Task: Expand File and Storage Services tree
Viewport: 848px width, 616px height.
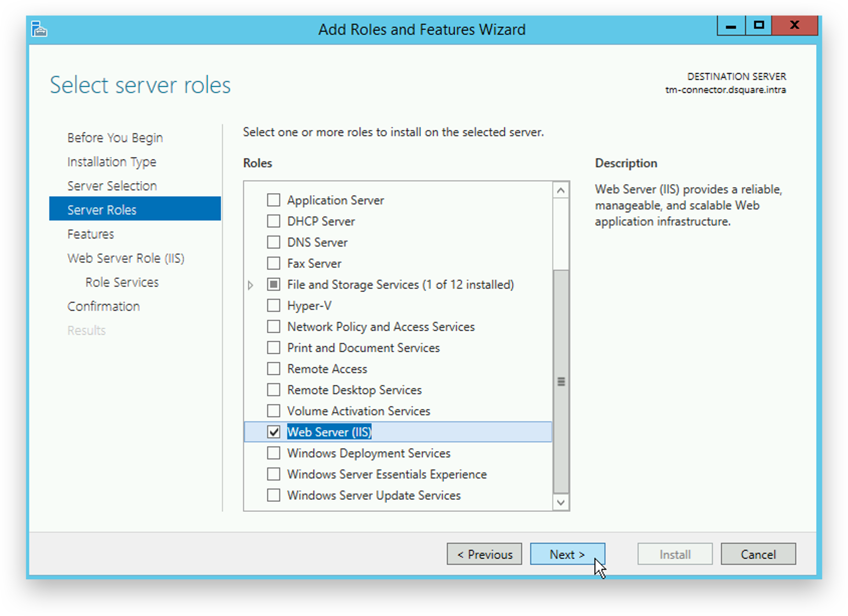Action: tap(250, 285)
